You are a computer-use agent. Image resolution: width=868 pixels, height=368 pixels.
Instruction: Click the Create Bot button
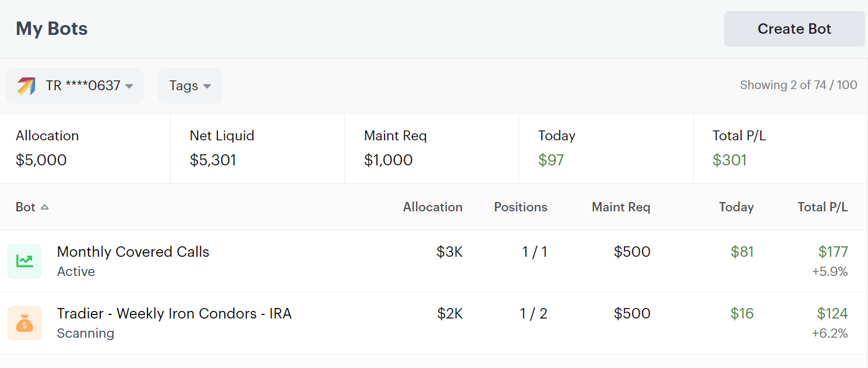(x=794, y=29)
